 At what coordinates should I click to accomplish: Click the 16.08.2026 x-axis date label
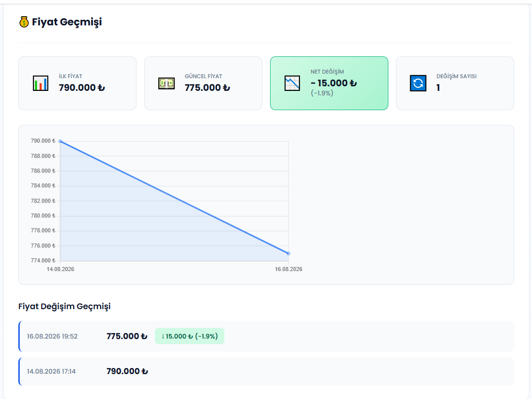pos(288,269)
